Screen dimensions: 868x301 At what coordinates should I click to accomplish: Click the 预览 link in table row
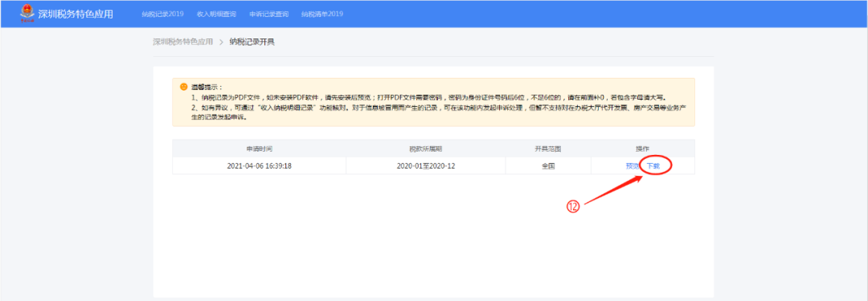coord(632,166)
